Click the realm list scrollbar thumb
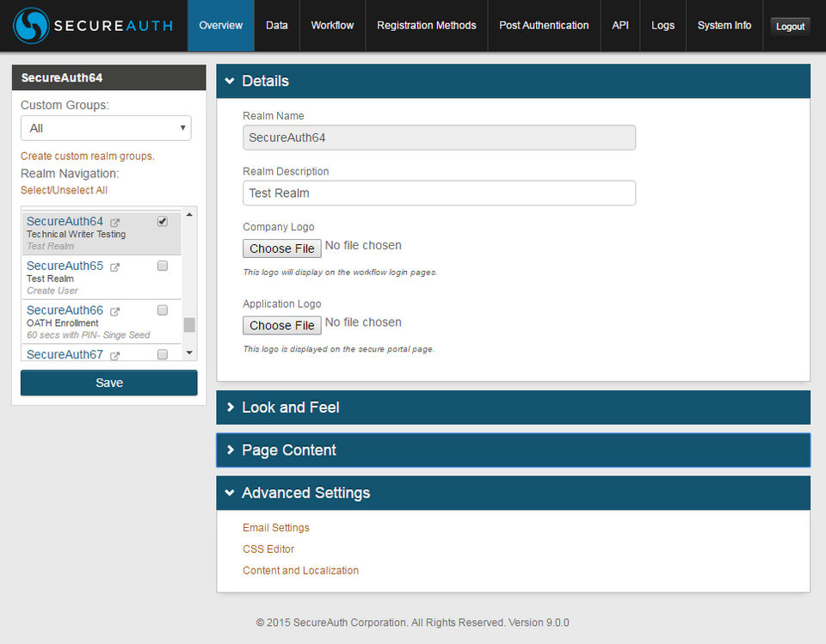826x644 pixels. click(189, 325)
